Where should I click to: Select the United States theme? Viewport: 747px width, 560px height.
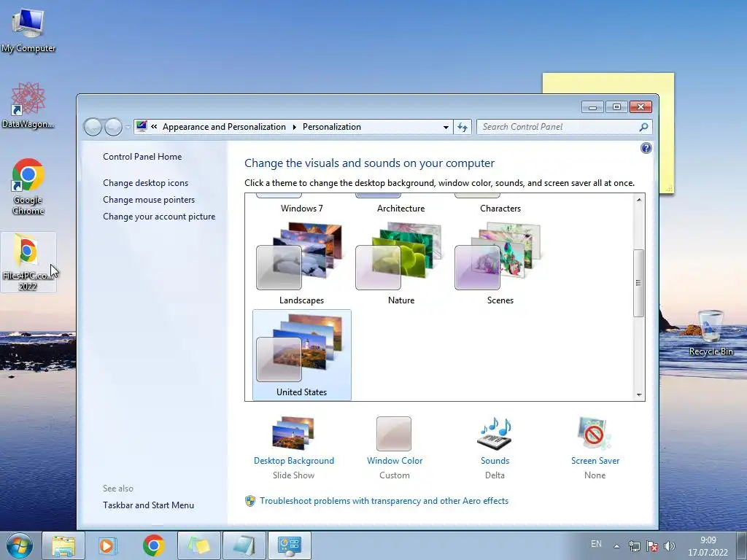pyautogui.click(x=301, y=355)
